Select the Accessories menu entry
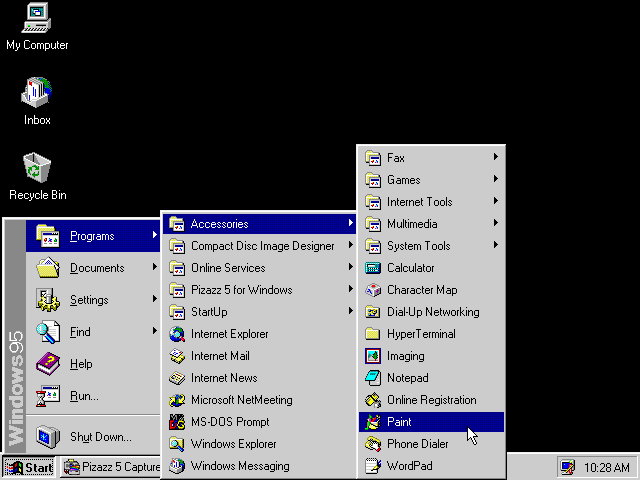 [x=259, y=224]
